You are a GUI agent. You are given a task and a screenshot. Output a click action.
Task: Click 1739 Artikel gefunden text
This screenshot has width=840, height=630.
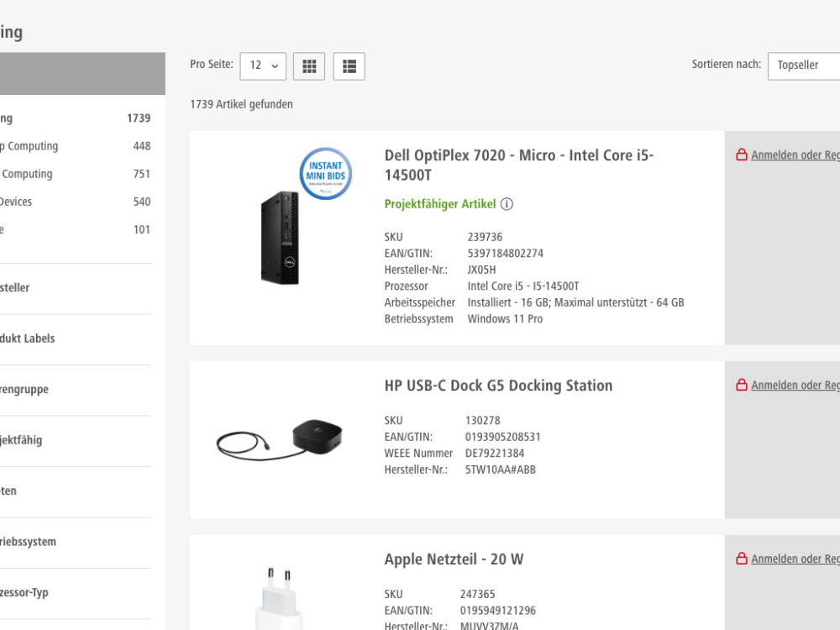[x=241, y=104]
